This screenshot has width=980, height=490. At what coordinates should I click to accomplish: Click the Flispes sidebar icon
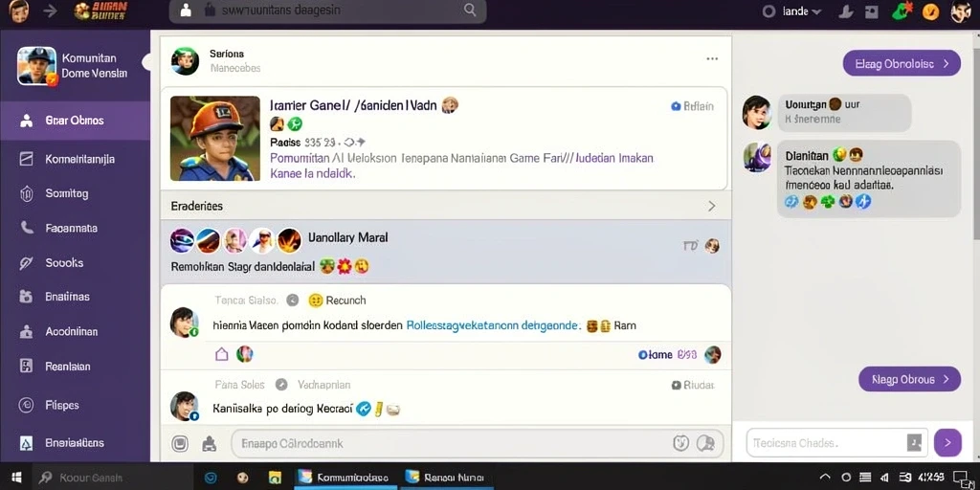[x=26, y=405]
